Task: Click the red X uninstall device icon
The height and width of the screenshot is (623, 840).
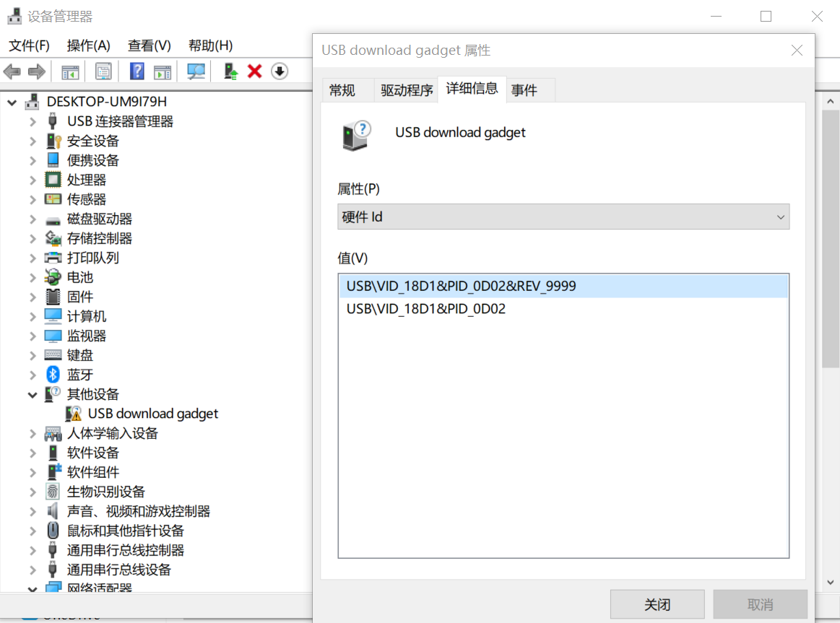Action: point(254,71)
